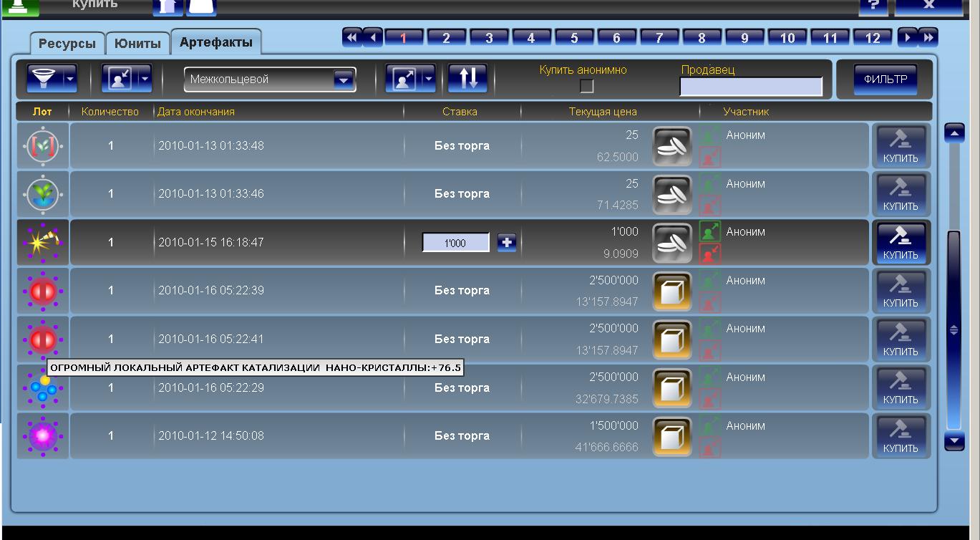
Task: Expand the funnel filter dropdown arrow
Action: click(70, 79)
